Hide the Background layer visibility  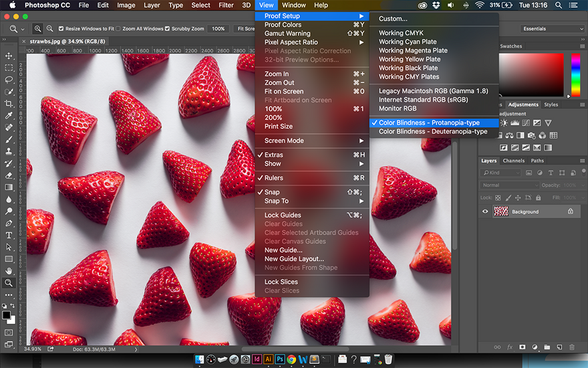(x=485, y=211)
